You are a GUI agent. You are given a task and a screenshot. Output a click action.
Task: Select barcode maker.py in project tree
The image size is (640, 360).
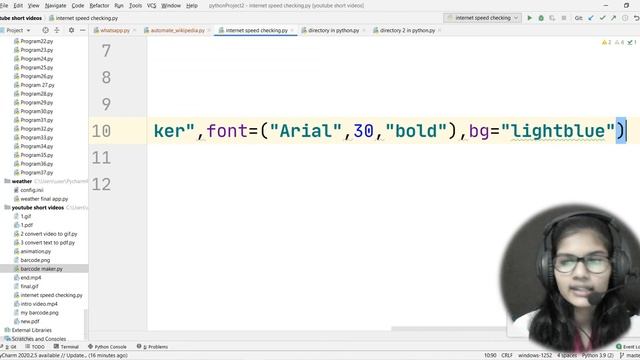(x=41, y=269)
